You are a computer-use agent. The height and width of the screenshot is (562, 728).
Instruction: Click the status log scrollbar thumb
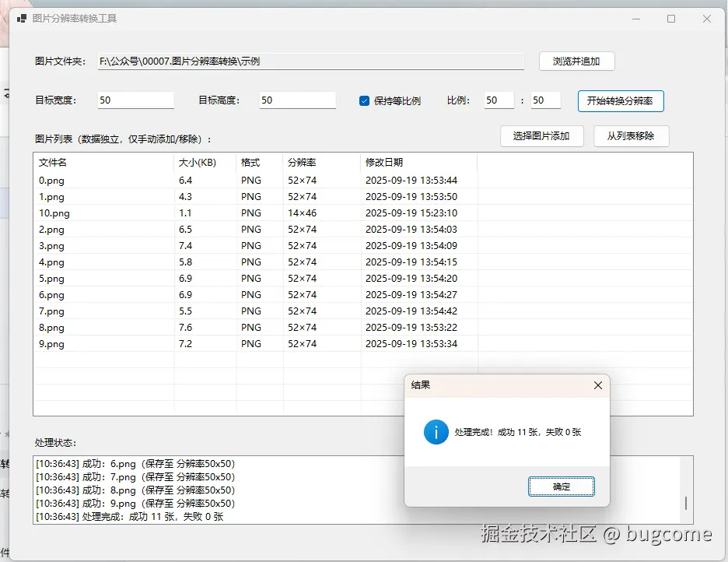686,503
